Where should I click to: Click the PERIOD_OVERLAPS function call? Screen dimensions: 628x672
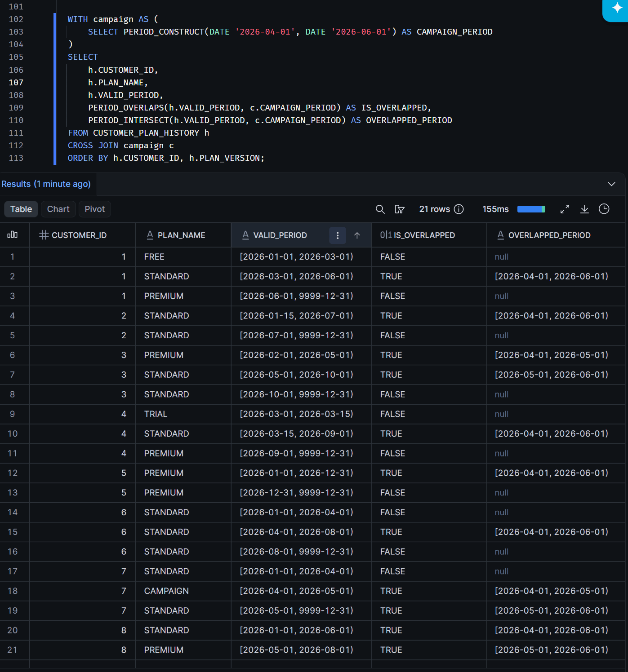pyautogui.click(x=214, y=108)
